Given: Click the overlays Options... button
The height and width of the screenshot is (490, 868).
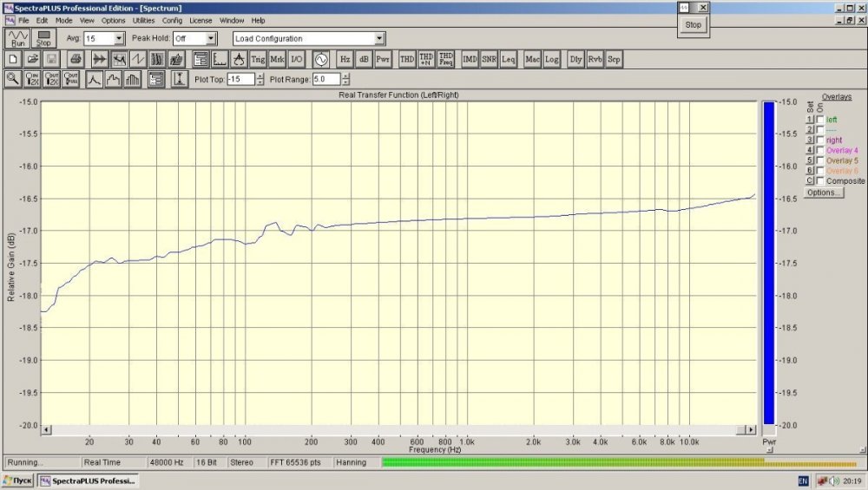Looking at the screenshot, I should coord(824,193).
